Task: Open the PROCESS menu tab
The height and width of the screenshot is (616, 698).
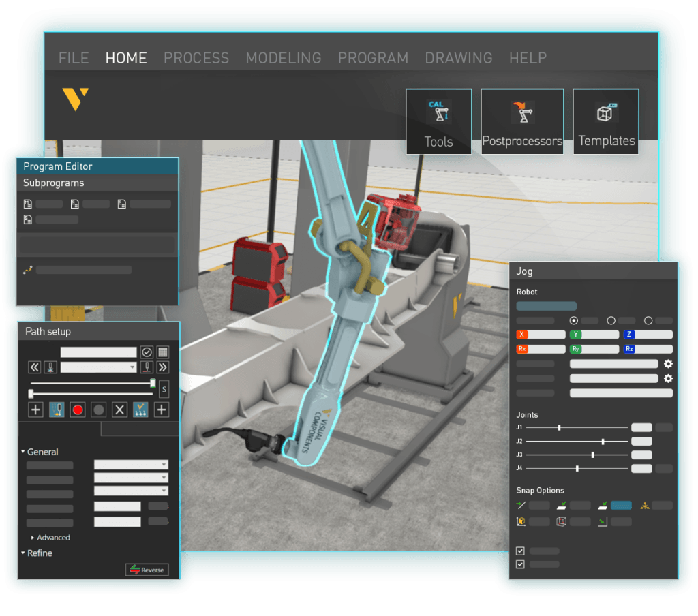Action: [196, 58]
